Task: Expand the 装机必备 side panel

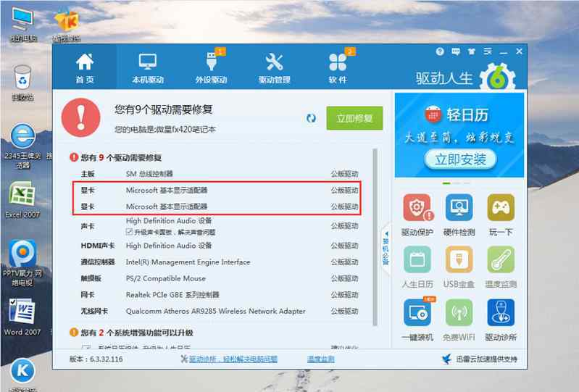Action: tap(386, 248)
